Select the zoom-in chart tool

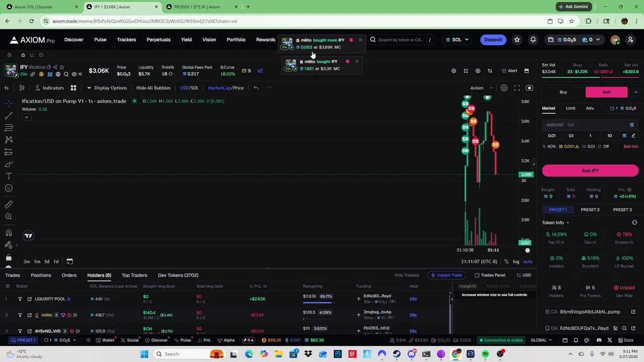(9, 216)
